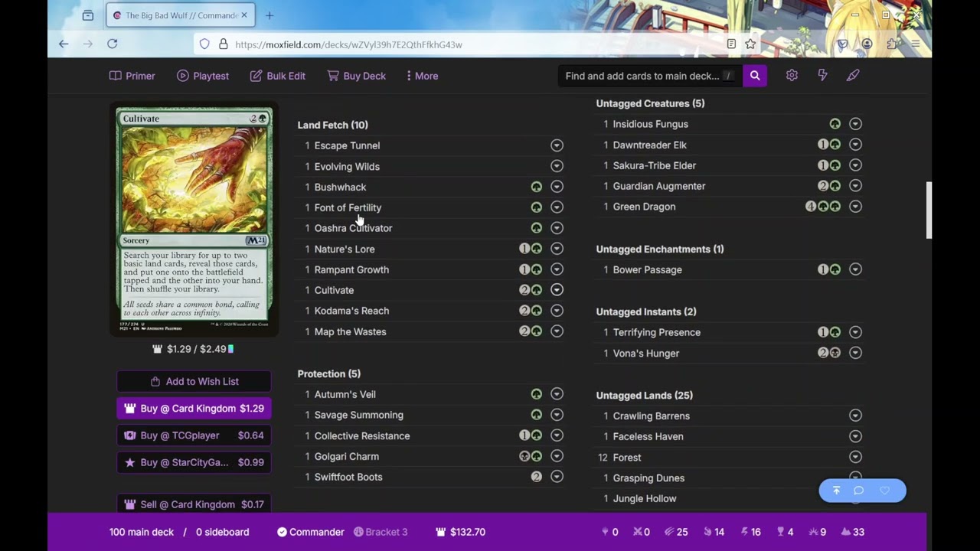Click Buy @ Card Kingdom $1.29
The width and height of the screenshot is (980, 551).
click(194, 409)
